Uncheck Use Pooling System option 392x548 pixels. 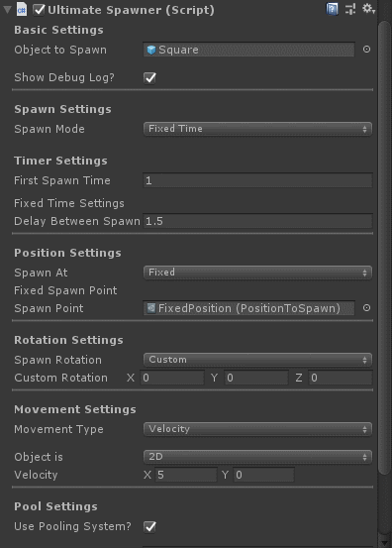tap(150, 526)
